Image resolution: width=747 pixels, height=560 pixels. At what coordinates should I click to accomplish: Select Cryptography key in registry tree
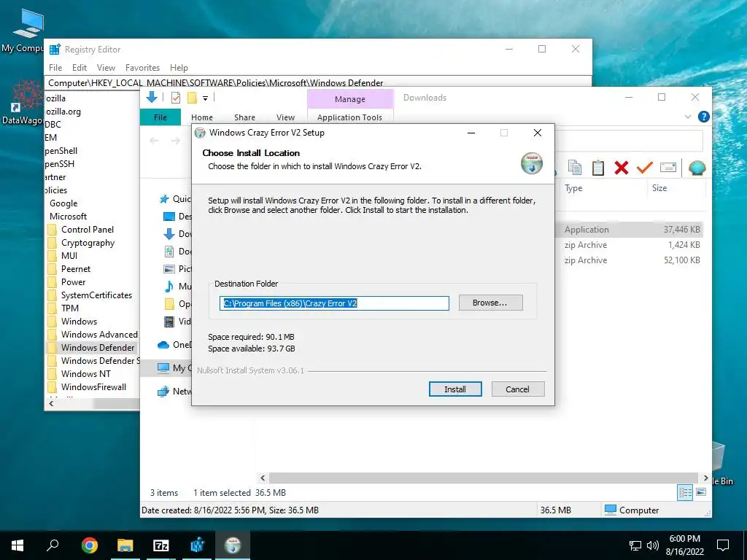pos(88,243)
